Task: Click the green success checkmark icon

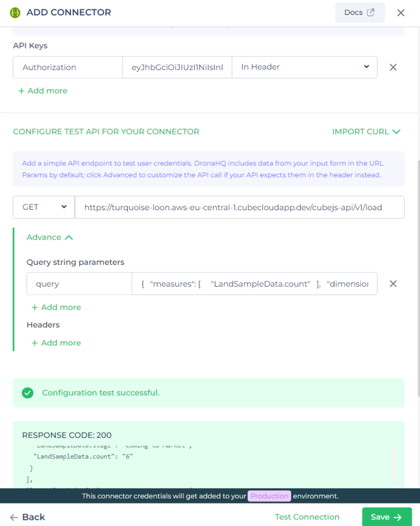Action: (x=27, y=392)
